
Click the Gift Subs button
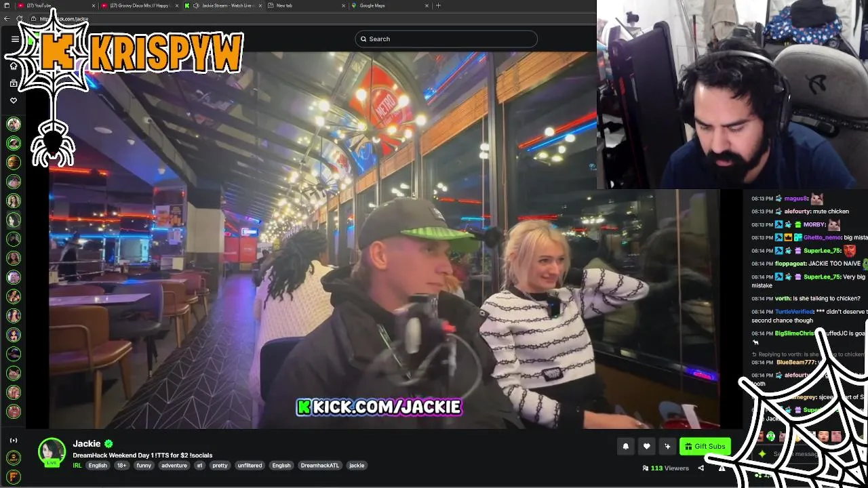pyautogui.click(x=705, y=446)
